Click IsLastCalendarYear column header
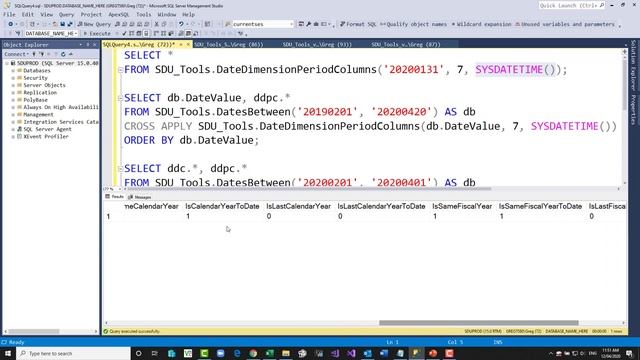 [x=298, y=207]
